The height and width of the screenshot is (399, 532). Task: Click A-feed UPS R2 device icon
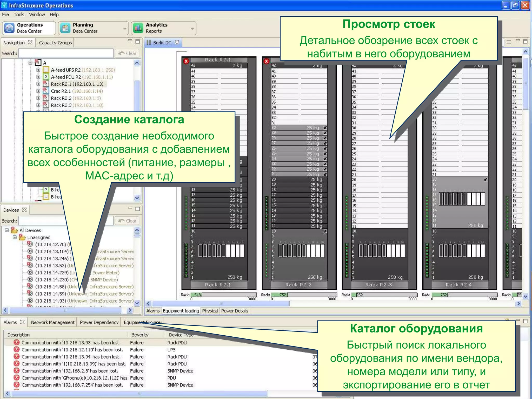pyautogui.click(x=46, y=70)
